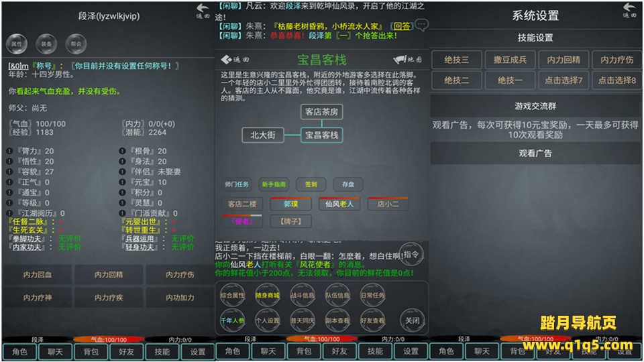Screen dimensions: 644x362
Task: Click the 签到 sign-in button
Action: tap(311, 184)
